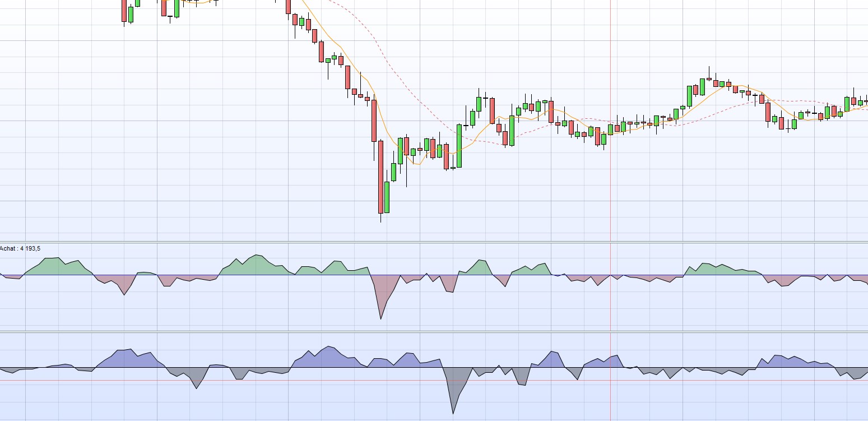Click the long red candle at the chart's lowest point
868x421 pixels.
[381, 177]
